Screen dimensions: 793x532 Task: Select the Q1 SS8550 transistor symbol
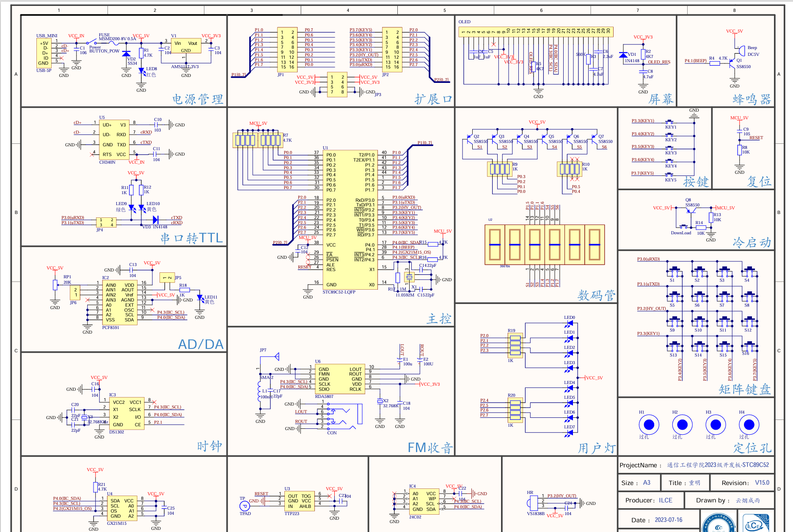pos(733,63)
